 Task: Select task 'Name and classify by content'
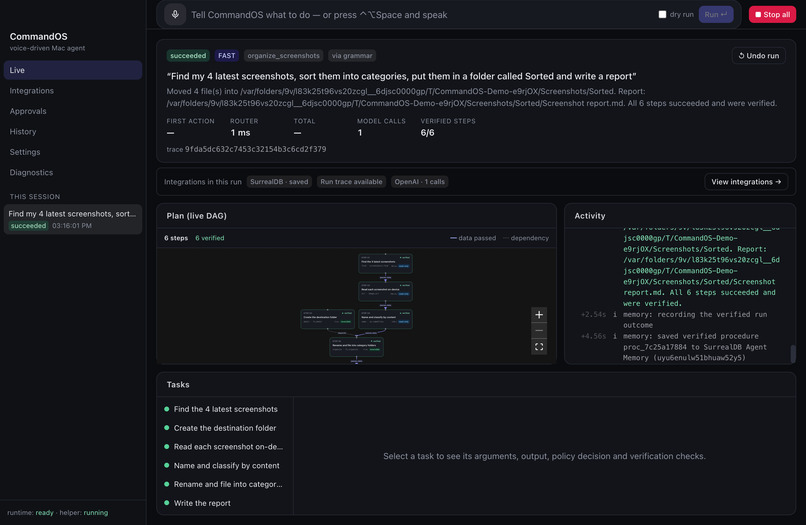pos(226,465)
